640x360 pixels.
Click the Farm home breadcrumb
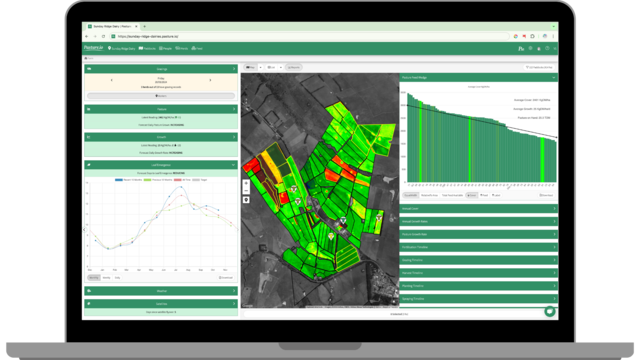89,58
